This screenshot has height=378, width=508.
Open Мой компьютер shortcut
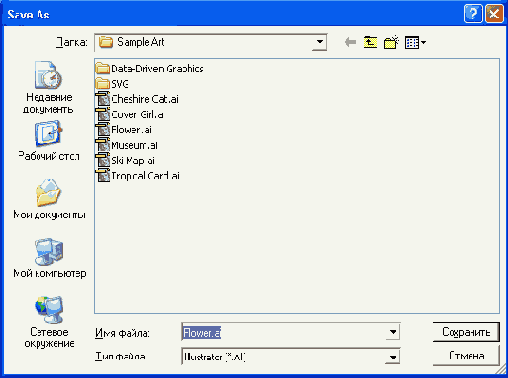tap(49, 258)
